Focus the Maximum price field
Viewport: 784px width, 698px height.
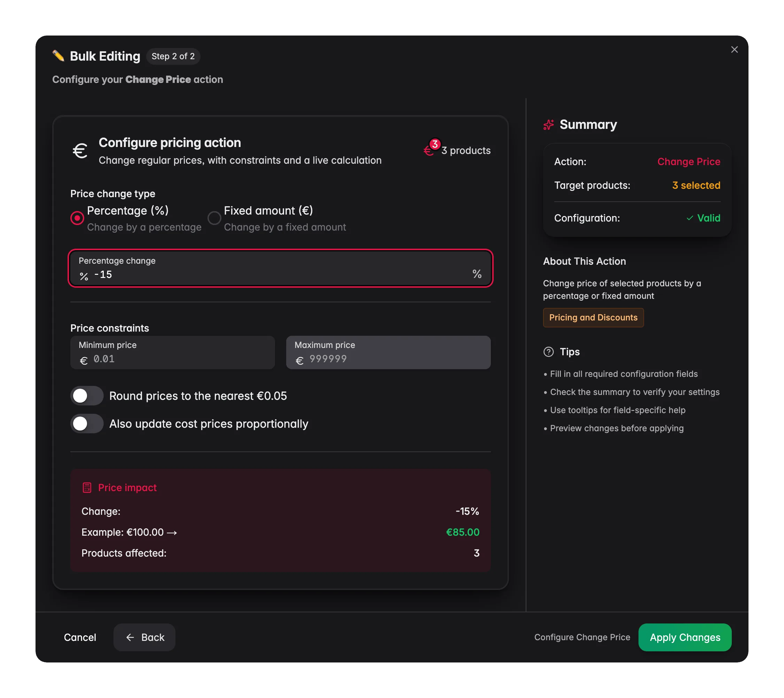[388, 352]
